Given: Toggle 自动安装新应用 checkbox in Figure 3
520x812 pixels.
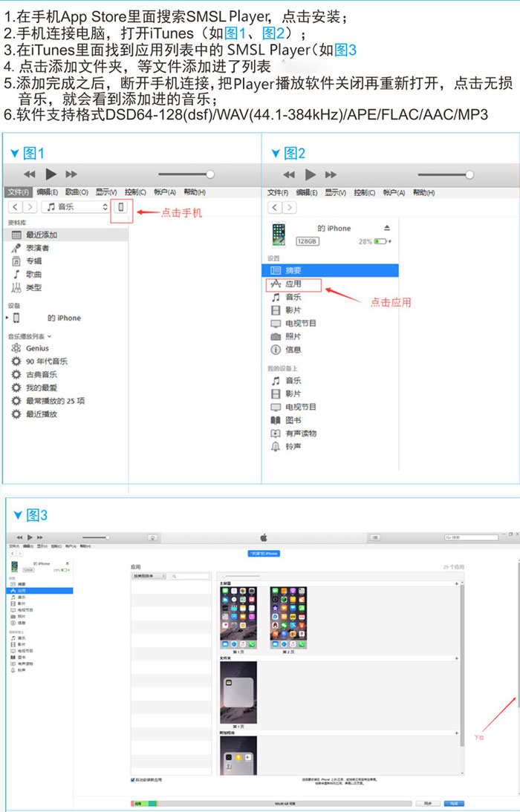Looking at the screenshot, I should [133, 779].
